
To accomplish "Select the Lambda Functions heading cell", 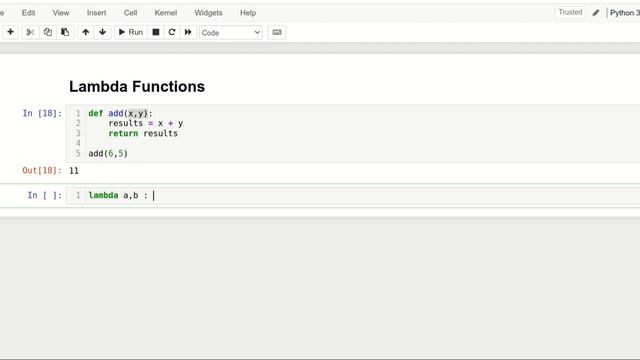I will (x=137, y=87).
